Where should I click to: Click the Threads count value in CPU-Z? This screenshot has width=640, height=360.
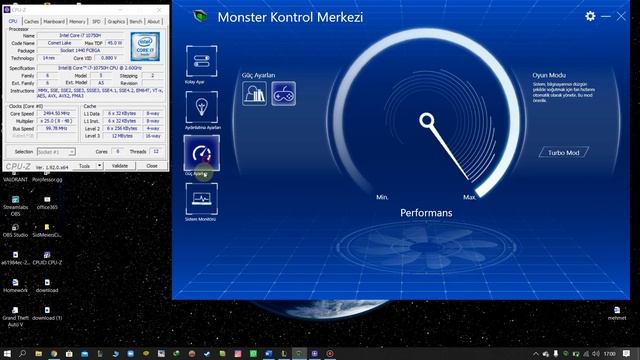[156, 151]
